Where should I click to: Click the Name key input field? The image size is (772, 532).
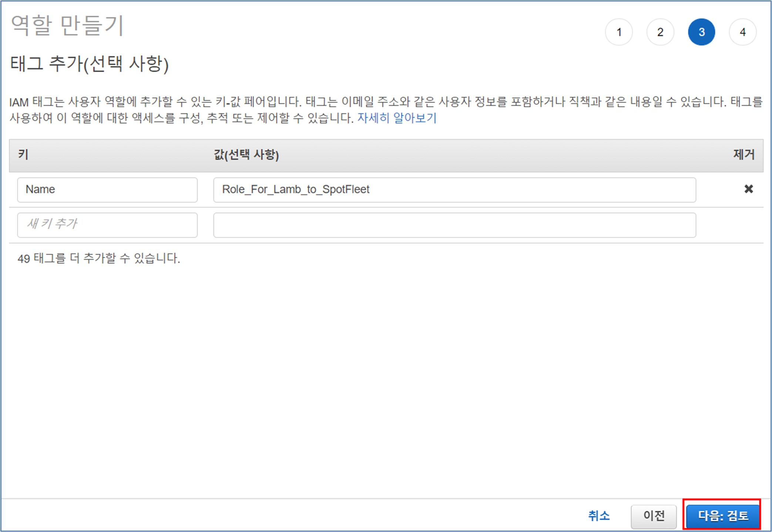pos(107,190)
